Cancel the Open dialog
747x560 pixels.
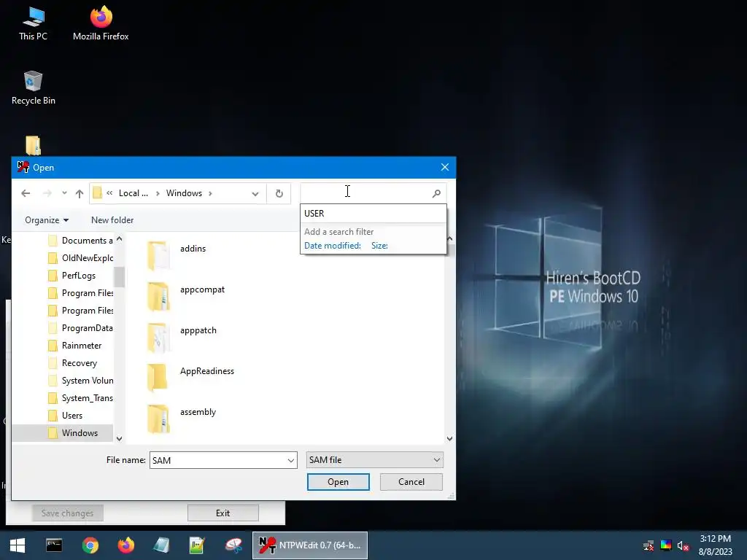click(x=411, y=482)
